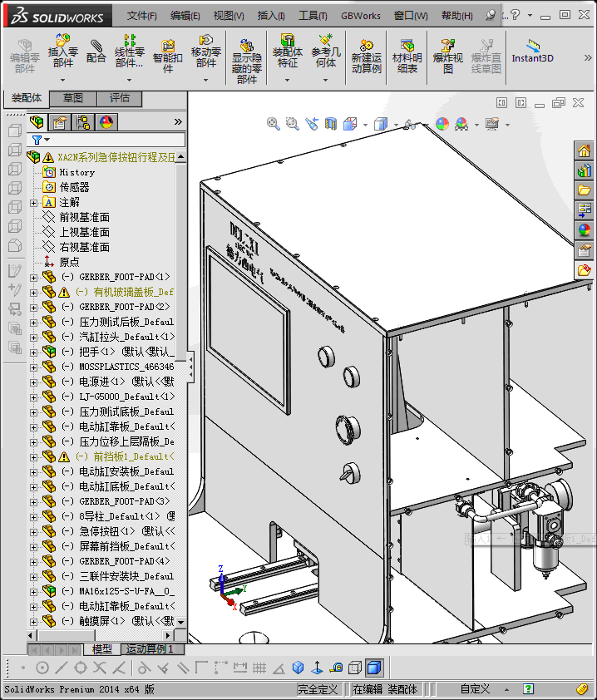
Task: Open FeatureManager design tree tab
Action: [x=37, y=122]
